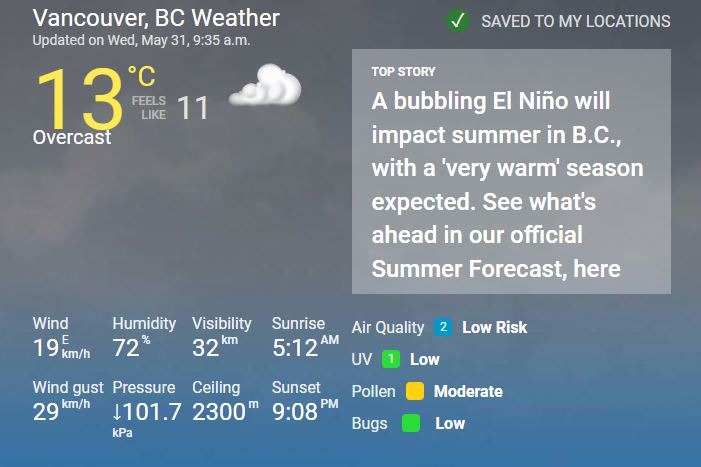Open the El Niño top story headline
This screenshot has width=701, height=467.
507,185
